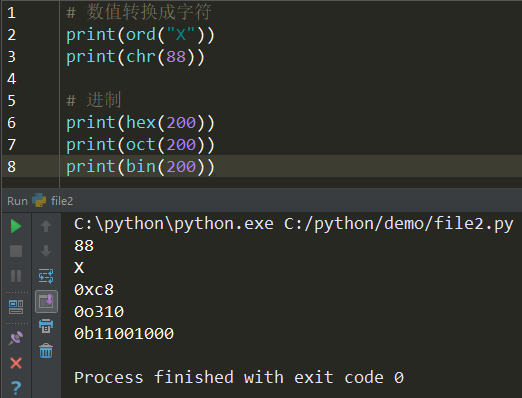Click the Up the stack trace arrow
This screenshot has height=398, width=522.
click(46, 226)
